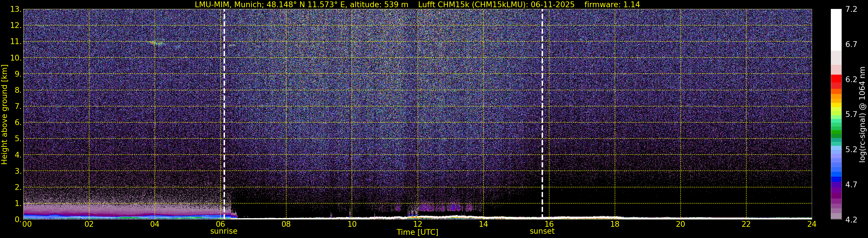Click the "4.2" colorbar tick value
Screen dimensions: 868x238
[851, 220]
